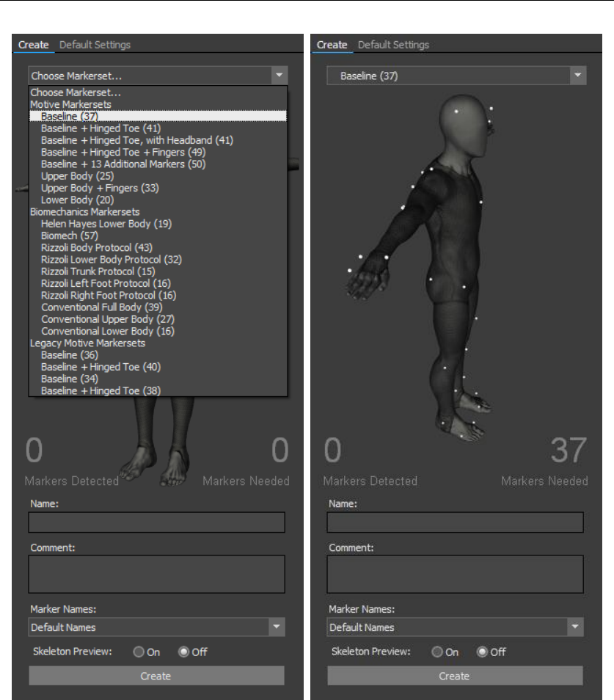The image size is (614, 700).
Task: Select Helen Hayes Lower Body (19)
Action: [x=106, y=224]
